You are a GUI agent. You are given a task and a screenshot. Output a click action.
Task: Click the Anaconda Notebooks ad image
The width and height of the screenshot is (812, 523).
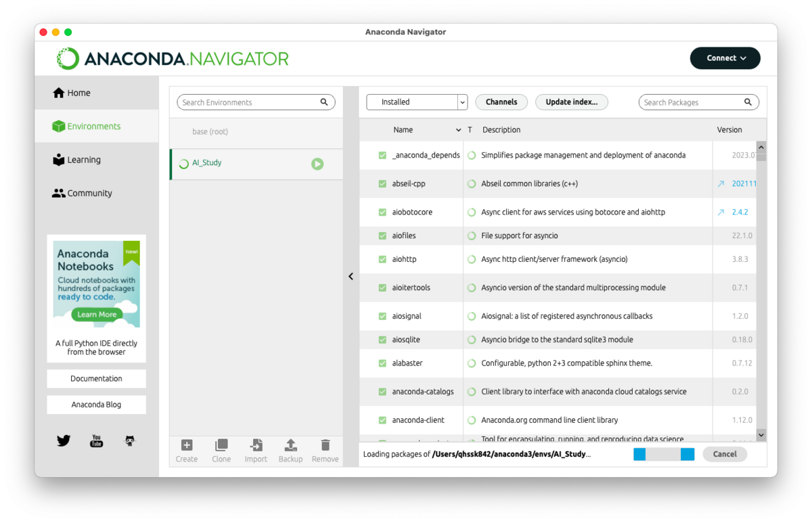[x=97, y=284]
